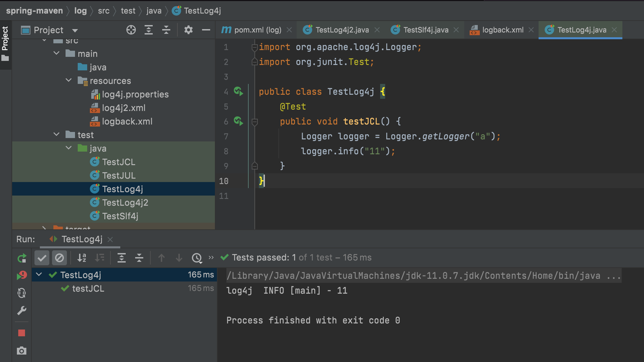Switch to the TestSlf4j.java tab
The width and height of the screenshot is (644, 362).
pyautogui.click(x=425, y=30)
